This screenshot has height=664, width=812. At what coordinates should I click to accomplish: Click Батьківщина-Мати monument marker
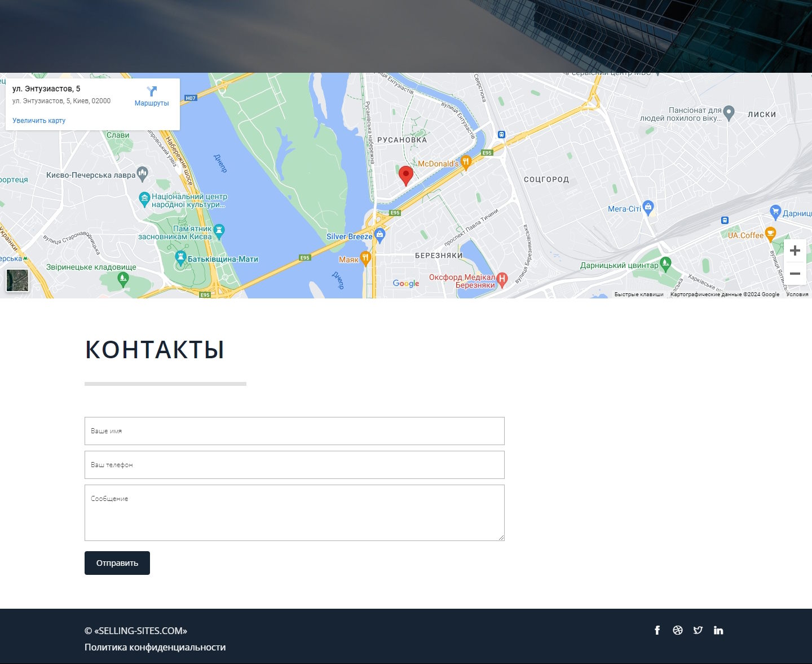click(180, 258)
